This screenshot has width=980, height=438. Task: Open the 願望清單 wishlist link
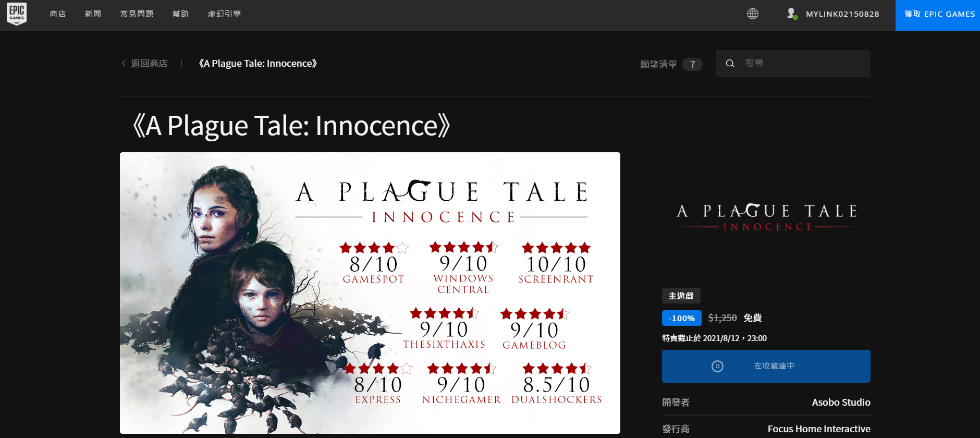click(x=658, y=64)
